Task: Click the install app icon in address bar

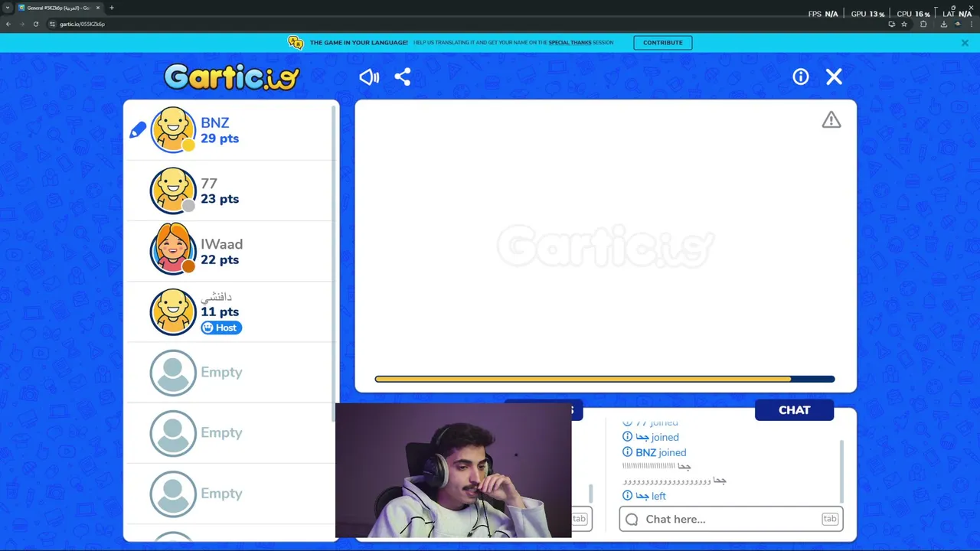Action: click(x=891, y=24)
